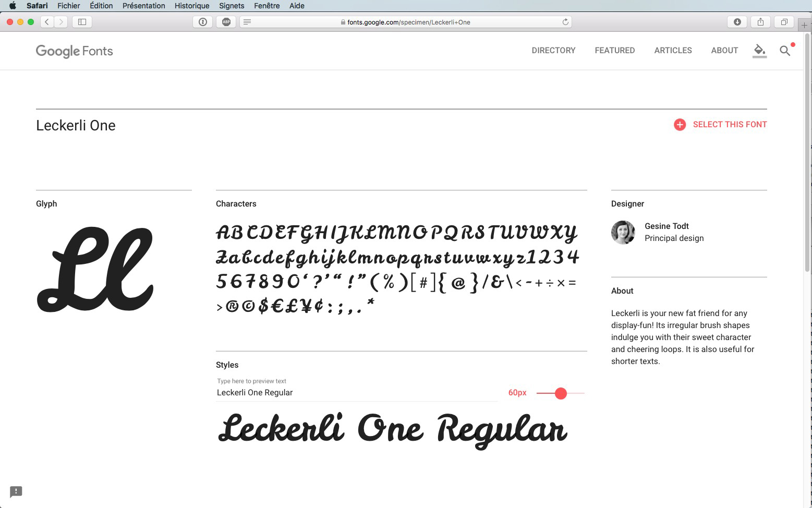Click the large Ll glyph preview
The width and height of the screenshot is (812, 508).
[95, 269]
